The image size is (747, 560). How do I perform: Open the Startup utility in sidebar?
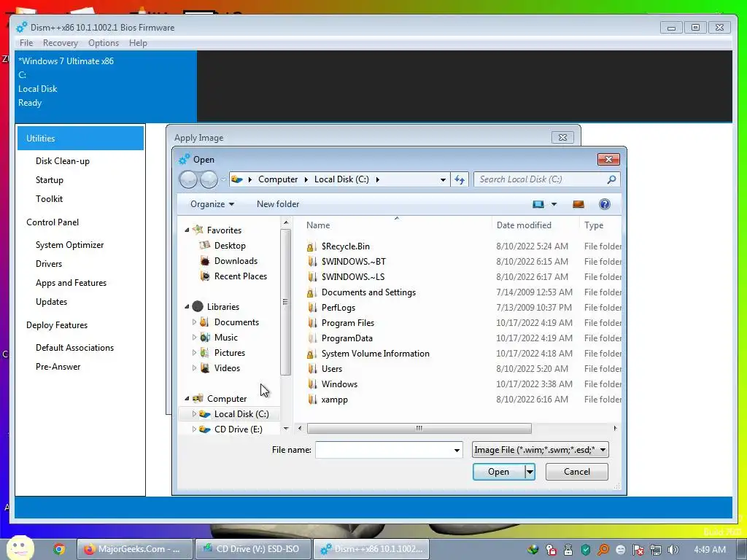point(50,180)
